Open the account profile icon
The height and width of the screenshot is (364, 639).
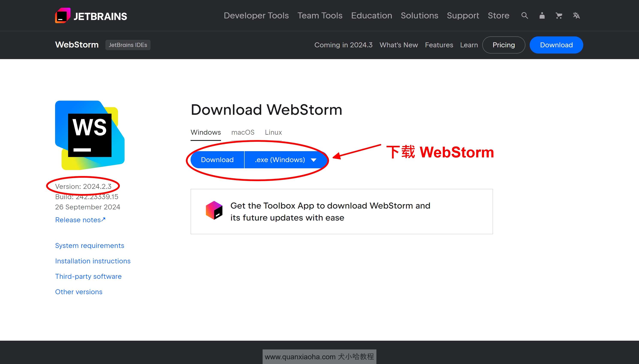pyautogui.click(x=542, y=15)
